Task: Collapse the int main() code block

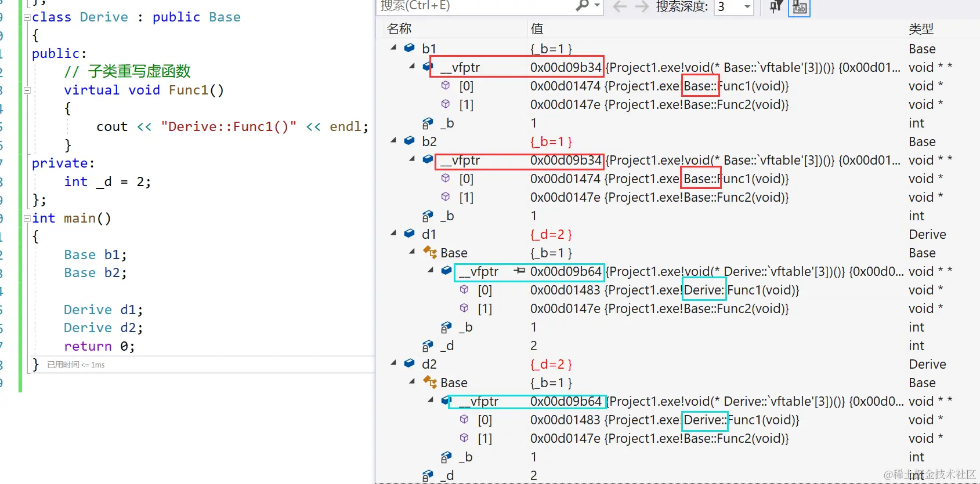Action: point(27,219)
